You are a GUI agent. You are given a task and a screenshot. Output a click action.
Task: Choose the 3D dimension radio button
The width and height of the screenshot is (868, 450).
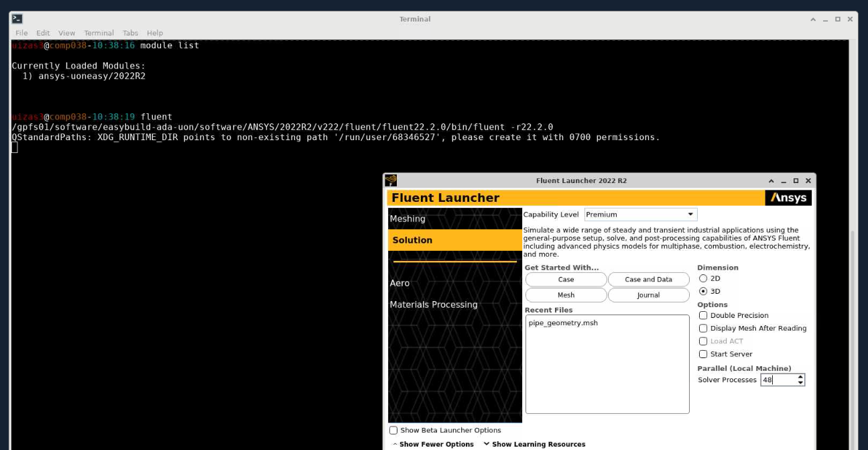(703, 291)
